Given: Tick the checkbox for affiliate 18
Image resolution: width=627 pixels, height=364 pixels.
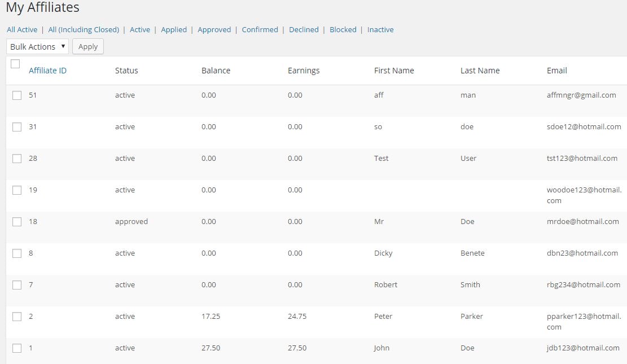Looking at the screenshot, I should click(x=16, y=222).
